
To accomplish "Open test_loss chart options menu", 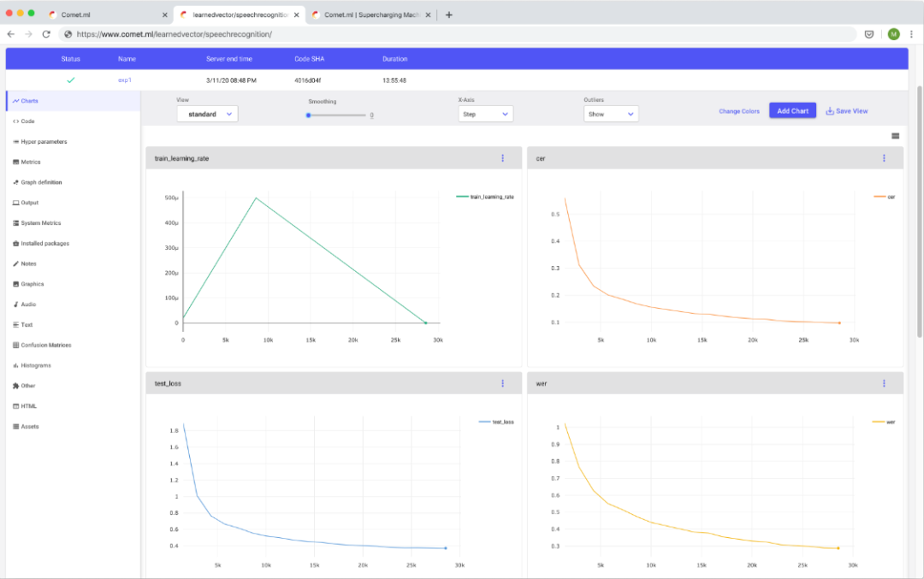I will [503, 383].
